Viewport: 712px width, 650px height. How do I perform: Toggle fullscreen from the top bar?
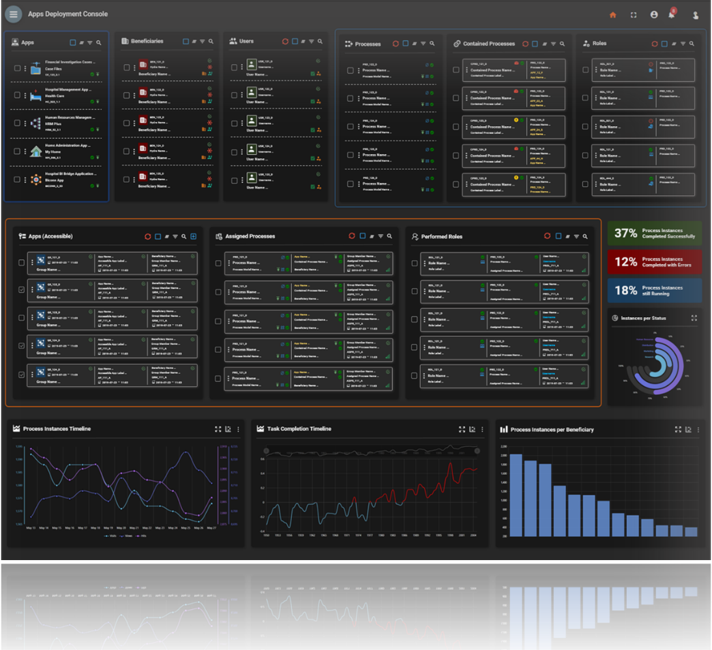coord(633,15)
